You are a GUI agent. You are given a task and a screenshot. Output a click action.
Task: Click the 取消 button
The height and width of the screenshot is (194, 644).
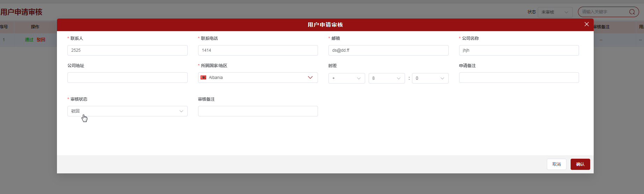(x=556, y=164)
